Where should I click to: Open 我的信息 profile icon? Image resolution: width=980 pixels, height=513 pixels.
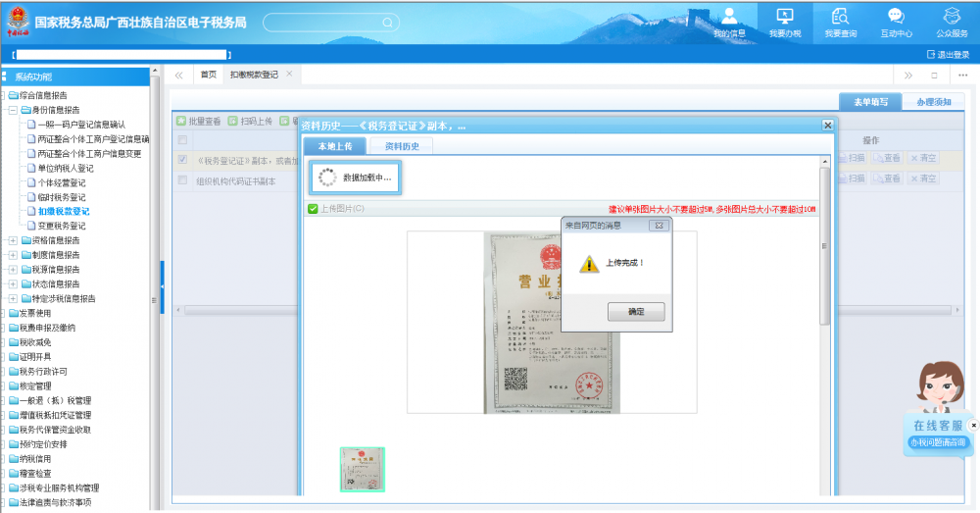coord(729,16)
